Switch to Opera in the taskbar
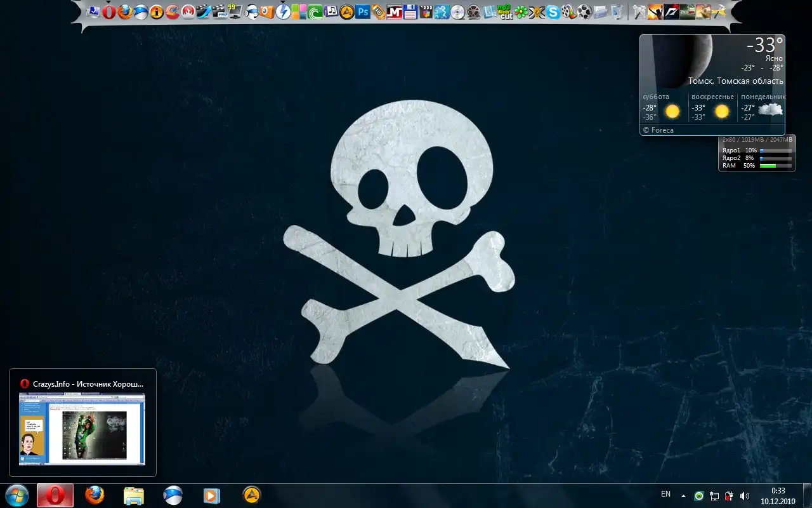The image size is (812, 508). tap(55, 495)
